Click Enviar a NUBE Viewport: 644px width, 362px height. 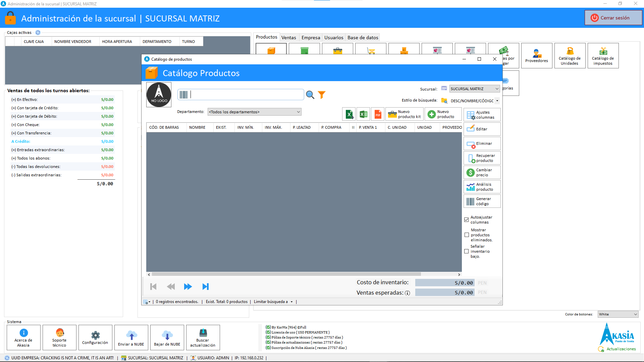[131, 338]
